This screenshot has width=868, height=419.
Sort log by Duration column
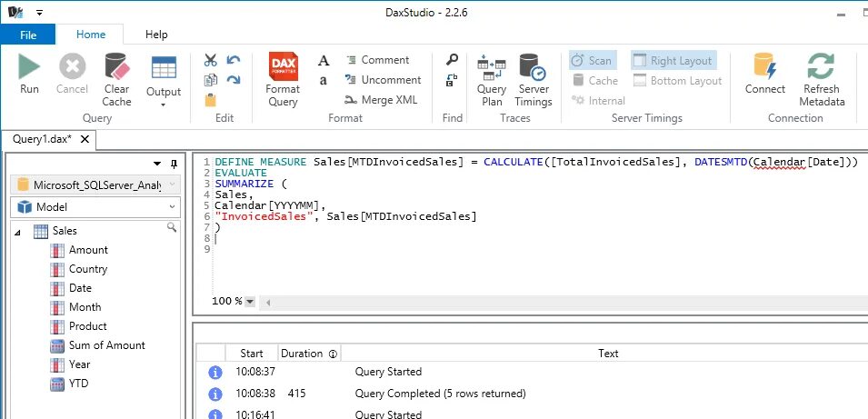tap(309, 354)
